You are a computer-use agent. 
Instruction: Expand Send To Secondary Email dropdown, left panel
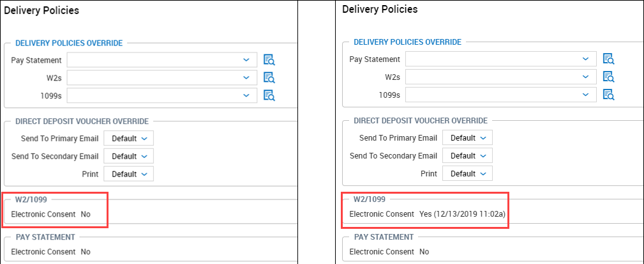[x=129, y=156]
